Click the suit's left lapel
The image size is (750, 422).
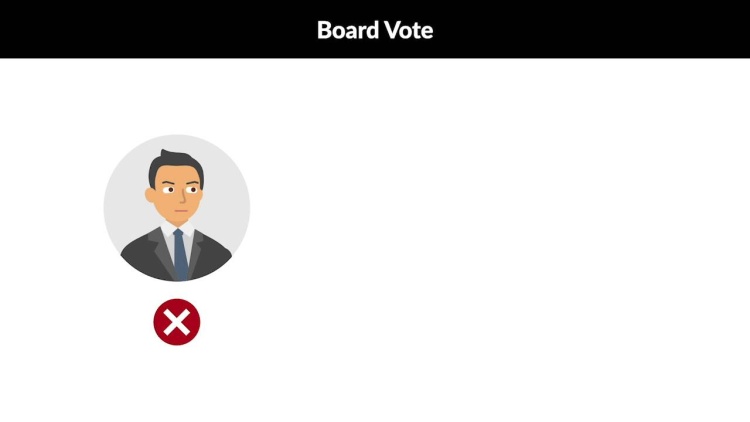[x=160, y=251]
